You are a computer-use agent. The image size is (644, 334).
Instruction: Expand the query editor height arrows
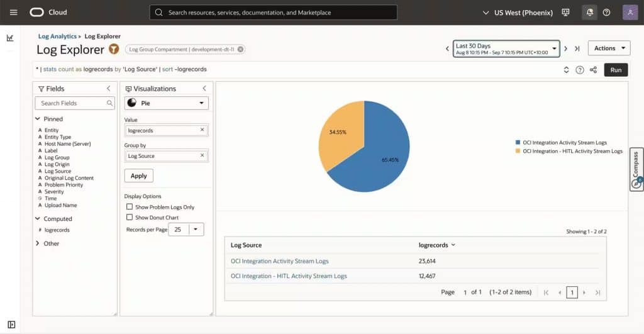pyautogui.click(x=566, y=70)
